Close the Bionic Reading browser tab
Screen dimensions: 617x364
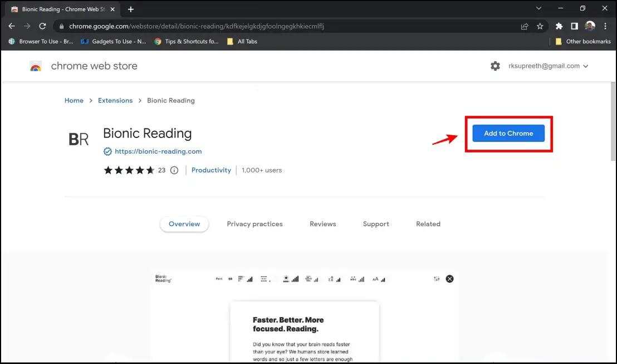[112, 9]
